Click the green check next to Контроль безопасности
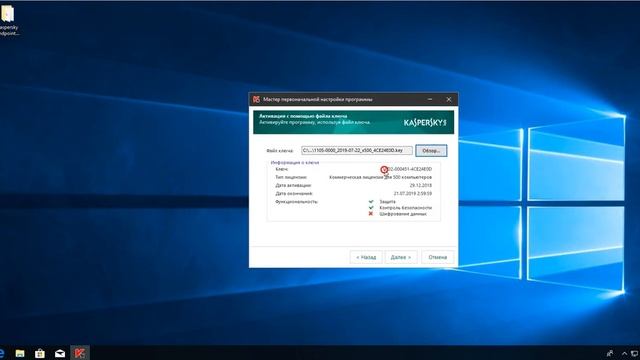640x360 pixels. pos(371,207)
